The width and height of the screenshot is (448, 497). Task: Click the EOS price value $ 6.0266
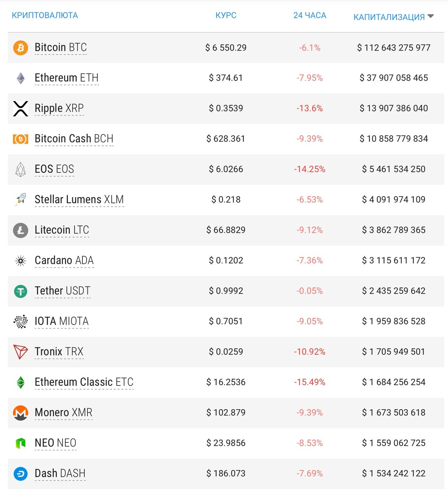(x=226, y=169)
